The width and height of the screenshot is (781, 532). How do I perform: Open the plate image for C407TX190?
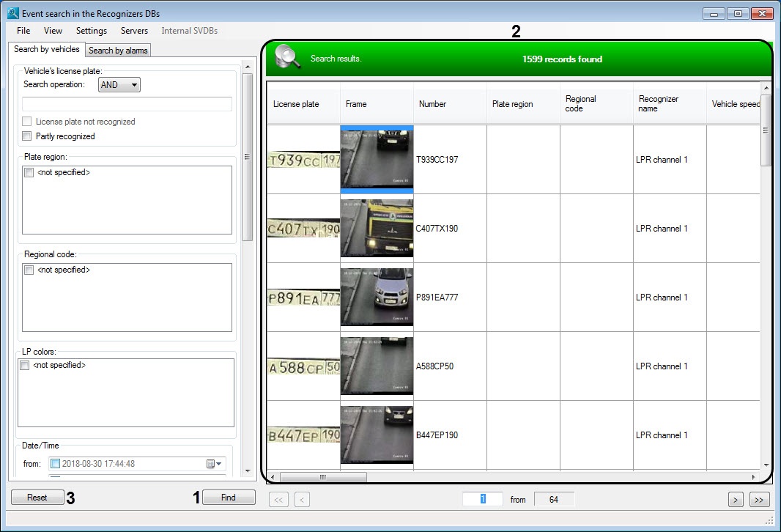(x=303, y=229)
